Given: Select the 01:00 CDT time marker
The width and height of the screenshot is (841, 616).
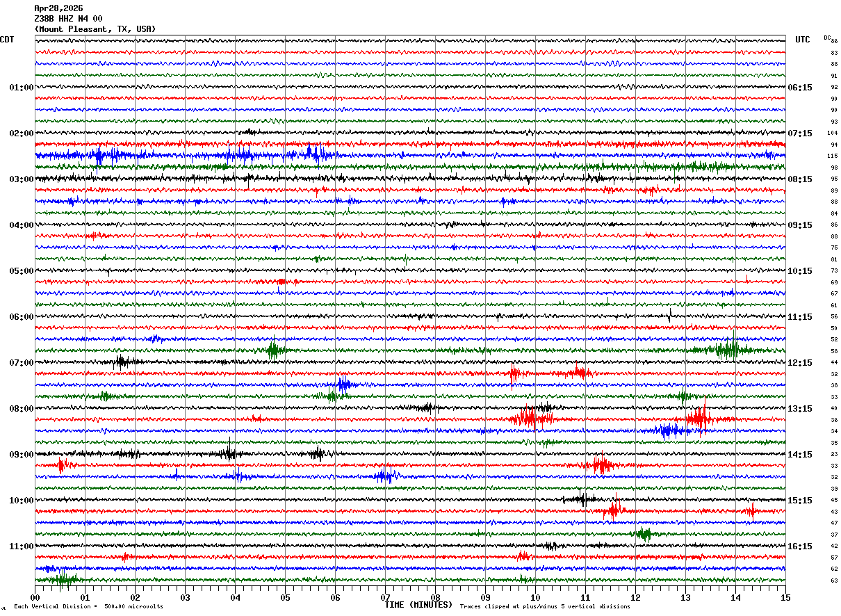Looking at the screenshot, I should (21, 88).
